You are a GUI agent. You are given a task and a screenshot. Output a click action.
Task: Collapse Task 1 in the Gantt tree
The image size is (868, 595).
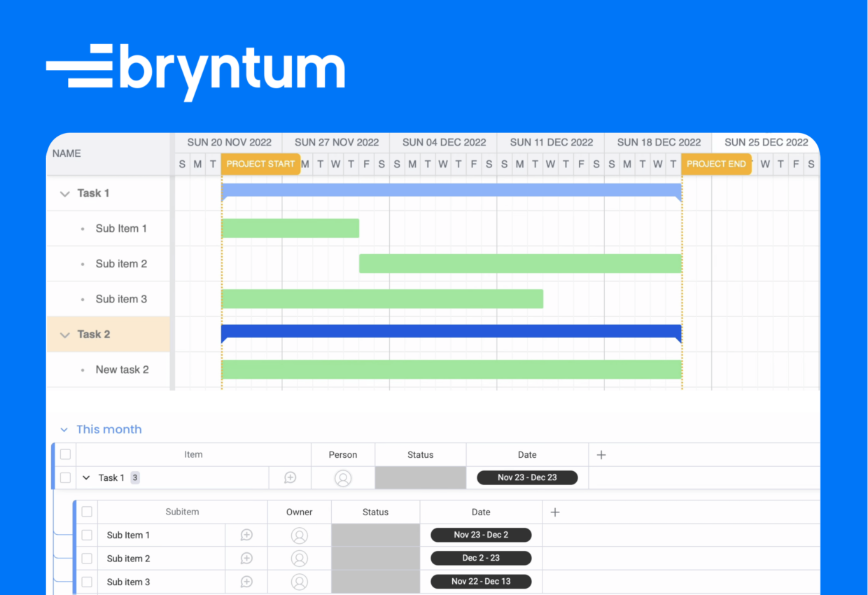click(x=65, y=194)
